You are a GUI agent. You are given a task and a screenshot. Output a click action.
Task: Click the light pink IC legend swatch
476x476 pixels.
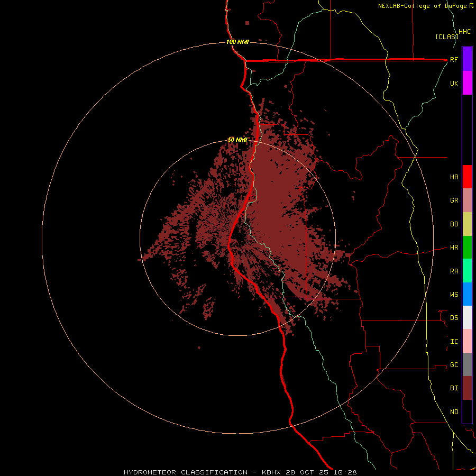click(x=467, y=341)
